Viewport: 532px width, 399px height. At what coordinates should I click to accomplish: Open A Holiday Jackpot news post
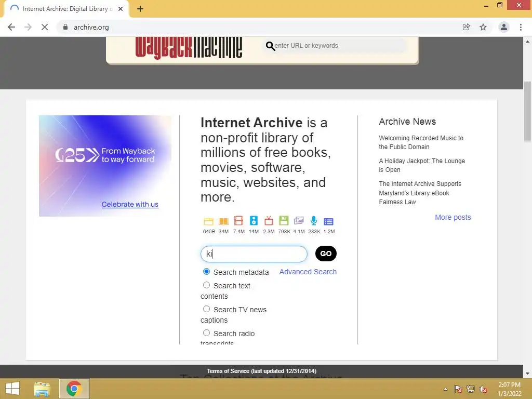[422, 165]
